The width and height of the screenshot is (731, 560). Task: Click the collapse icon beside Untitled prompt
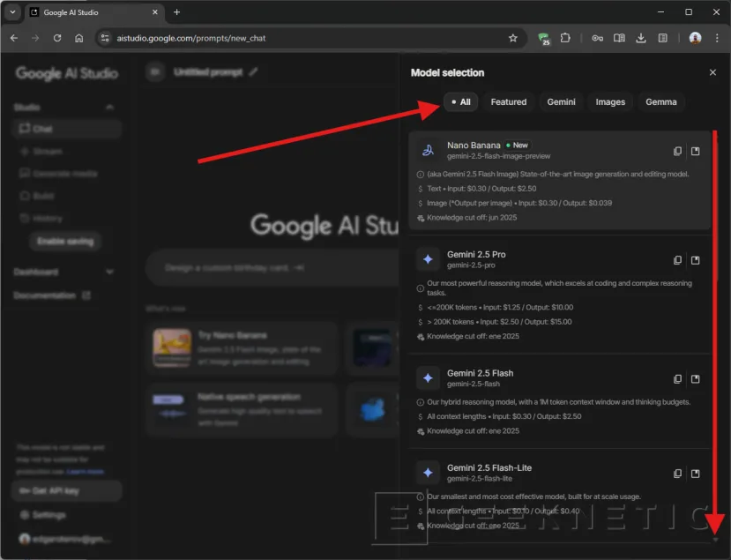(155, 71)
